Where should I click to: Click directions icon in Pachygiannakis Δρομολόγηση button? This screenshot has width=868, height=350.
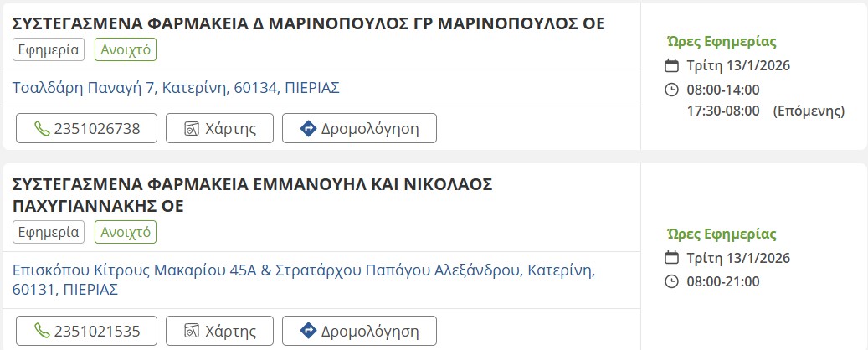tap(307, 331)
